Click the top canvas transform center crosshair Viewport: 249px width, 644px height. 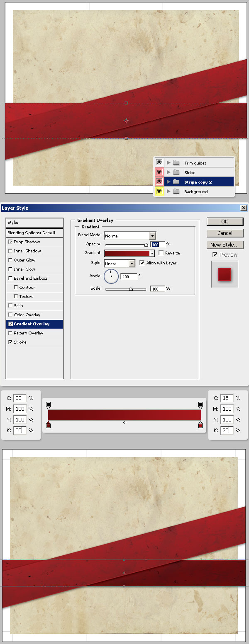126,121
